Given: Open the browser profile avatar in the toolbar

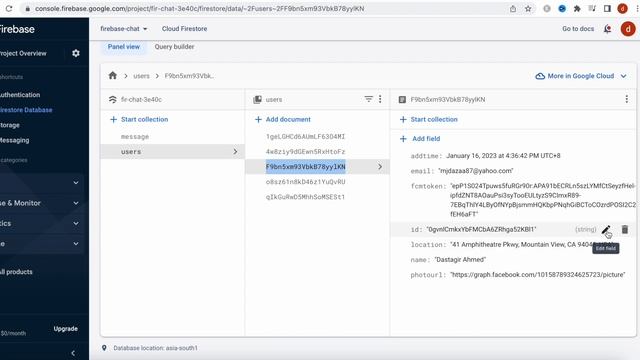Looking at the screenshot, I should [622, 9].
